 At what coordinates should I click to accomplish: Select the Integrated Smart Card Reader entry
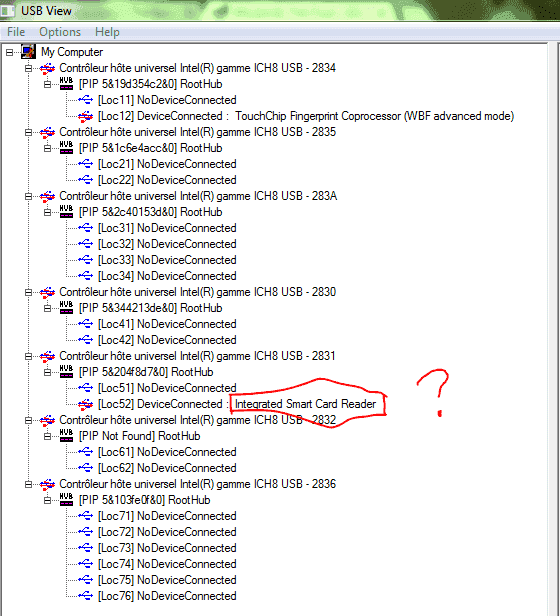coord(305,404)
